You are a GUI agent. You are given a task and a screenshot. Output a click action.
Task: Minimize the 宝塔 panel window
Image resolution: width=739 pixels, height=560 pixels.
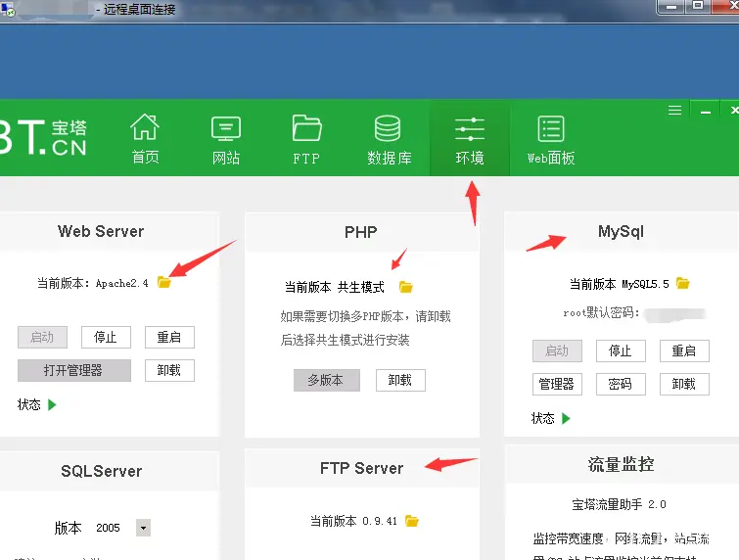click(705, 112)
